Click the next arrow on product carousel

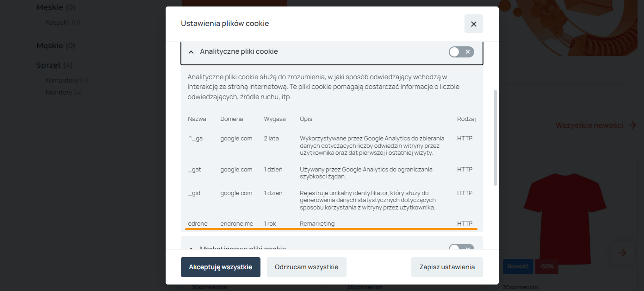622,253
